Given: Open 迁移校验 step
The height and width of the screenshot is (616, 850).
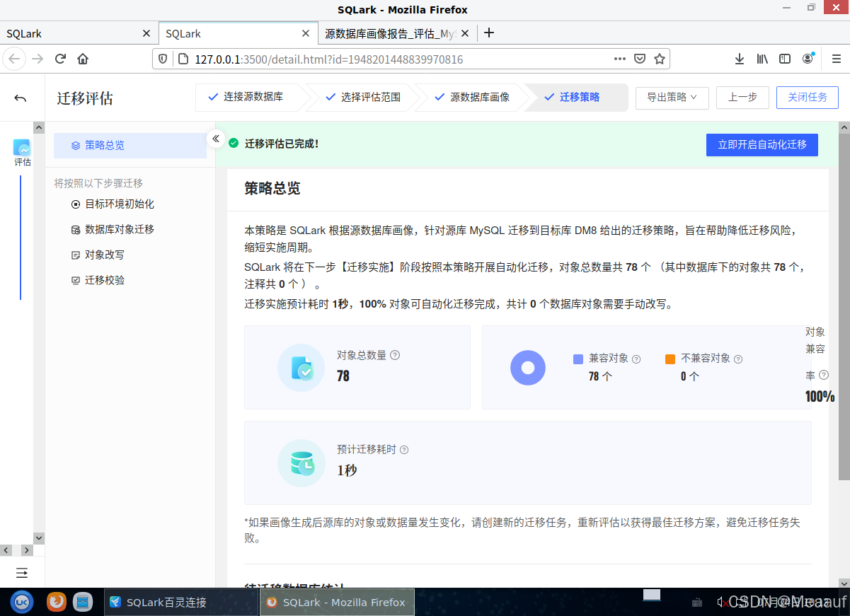Looking at the screenshot, I should (x=105, y=280).
